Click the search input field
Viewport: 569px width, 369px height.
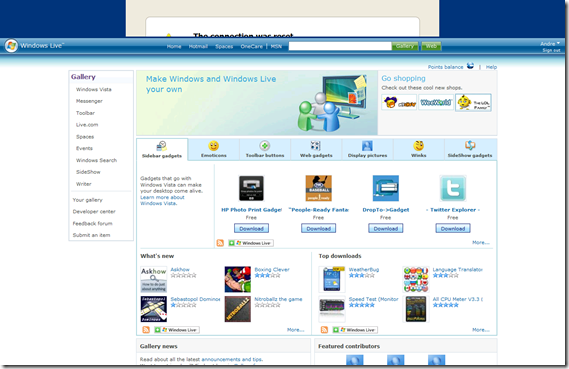[340, 46]
